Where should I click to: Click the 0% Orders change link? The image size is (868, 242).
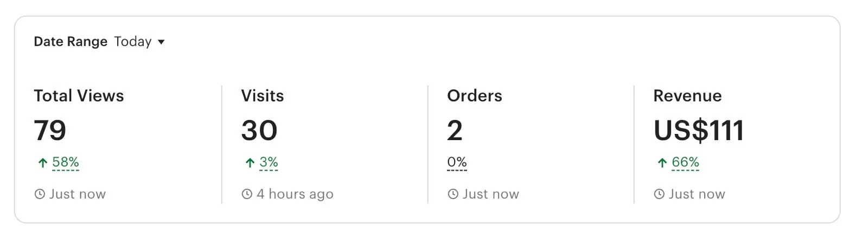(457, 162)
